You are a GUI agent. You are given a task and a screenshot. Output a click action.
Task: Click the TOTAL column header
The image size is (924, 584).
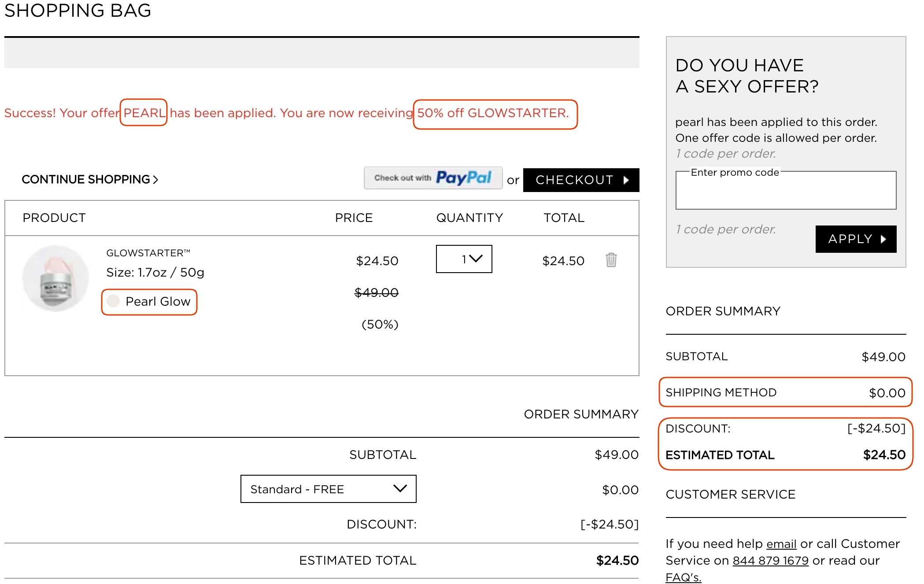point(564,218)
